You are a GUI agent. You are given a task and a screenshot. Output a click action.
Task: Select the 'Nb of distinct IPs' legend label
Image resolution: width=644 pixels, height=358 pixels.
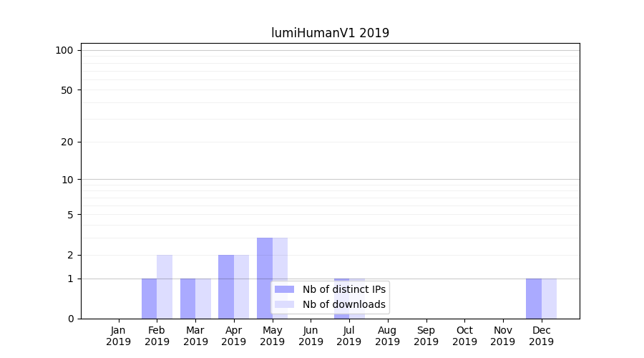coord(343,289)
